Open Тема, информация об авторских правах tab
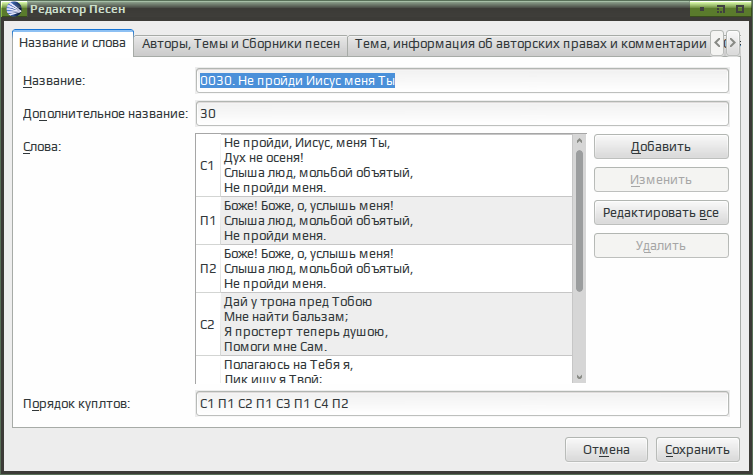 (x=529, y=44)
